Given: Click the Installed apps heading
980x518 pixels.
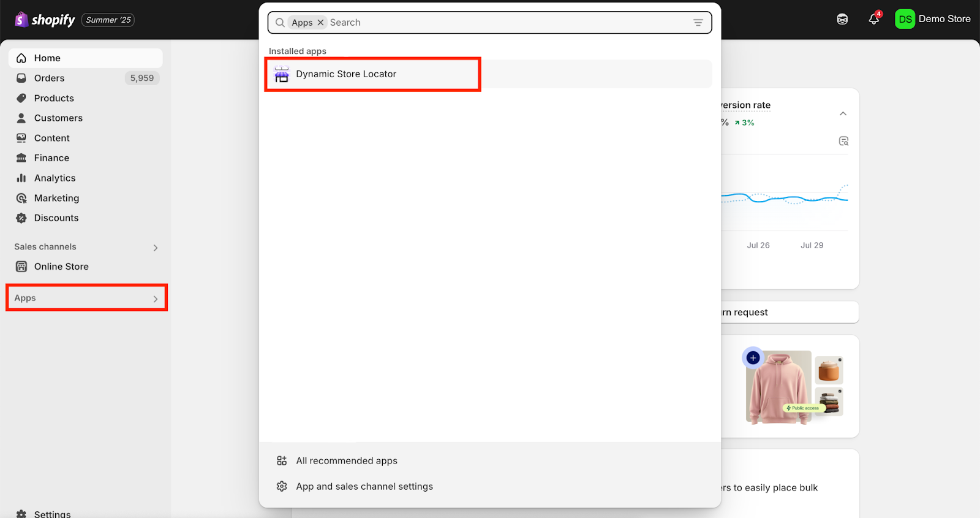Looking at the screenshot, I should click(298, 51).
